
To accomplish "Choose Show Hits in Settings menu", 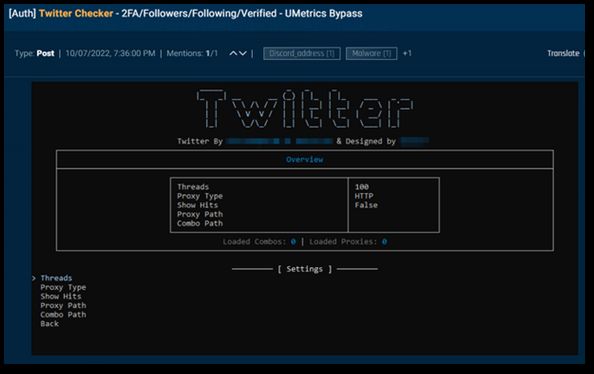I will 61,296.
